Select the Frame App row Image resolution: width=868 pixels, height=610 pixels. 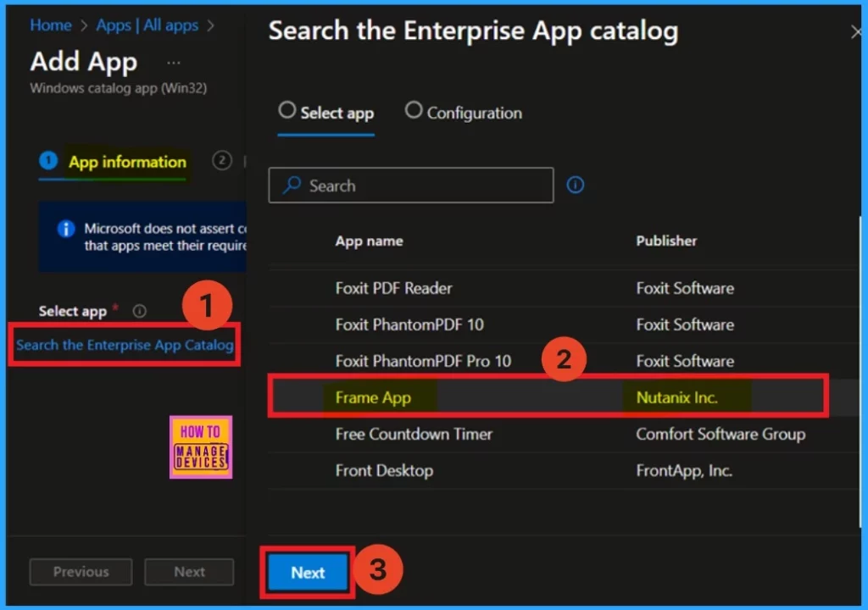pos(564,397)
